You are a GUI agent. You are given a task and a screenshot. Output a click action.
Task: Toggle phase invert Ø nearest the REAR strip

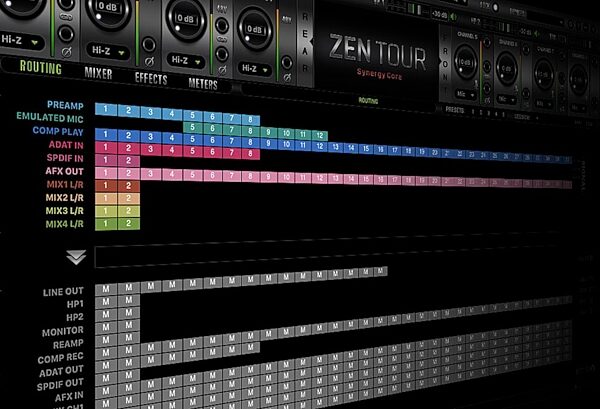[x=287, y=77]
